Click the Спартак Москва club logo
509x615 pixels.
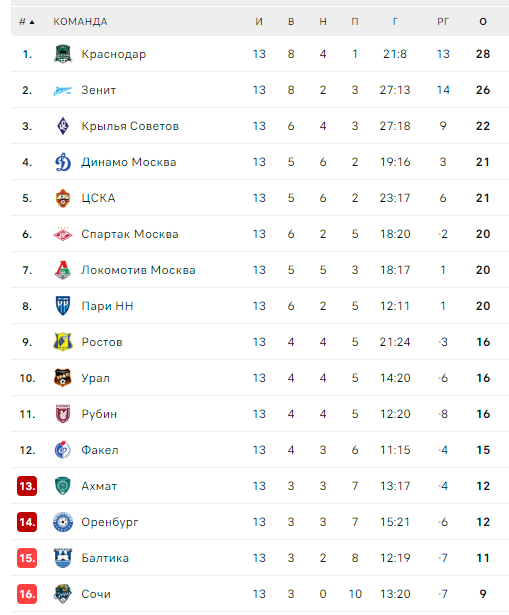point(63,234)
